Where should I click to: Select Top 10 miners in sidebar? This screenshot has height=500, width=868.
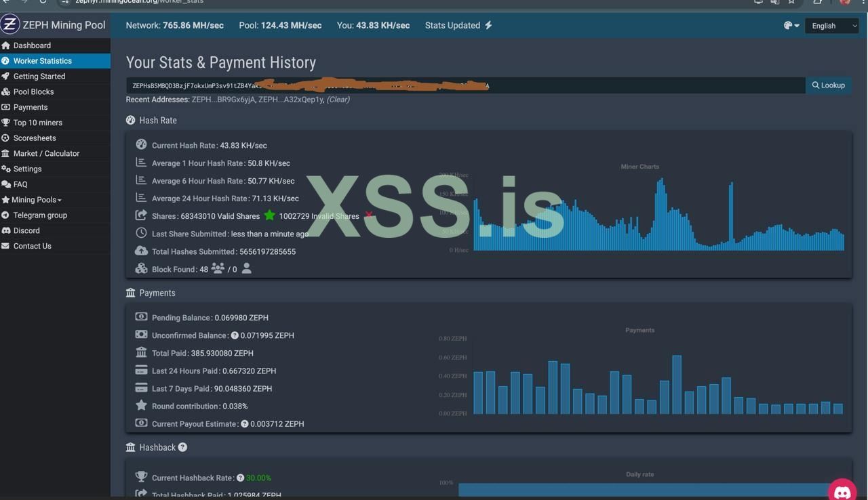(x=38, y=123)
